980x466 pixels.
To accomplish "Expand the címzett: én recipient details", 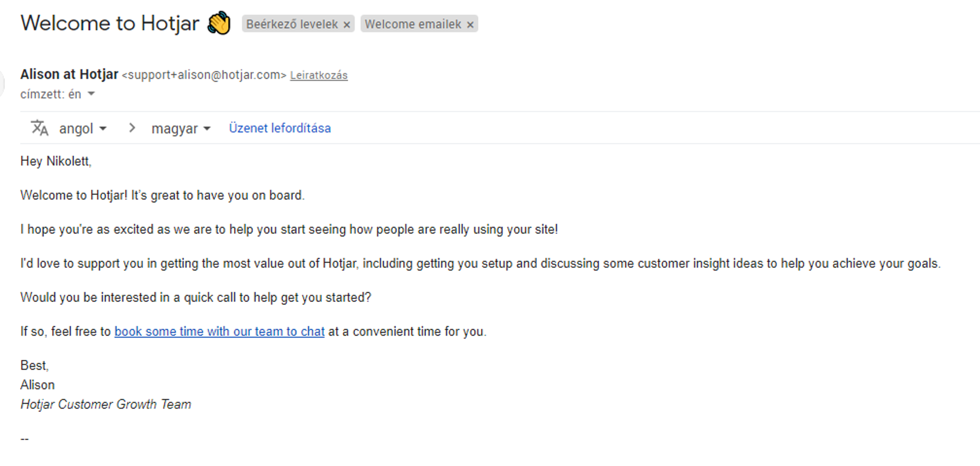I will [91, 94].
